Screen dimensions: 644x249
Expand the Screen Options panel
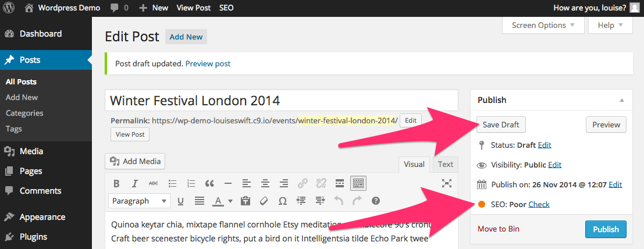[x=543, y=26]
